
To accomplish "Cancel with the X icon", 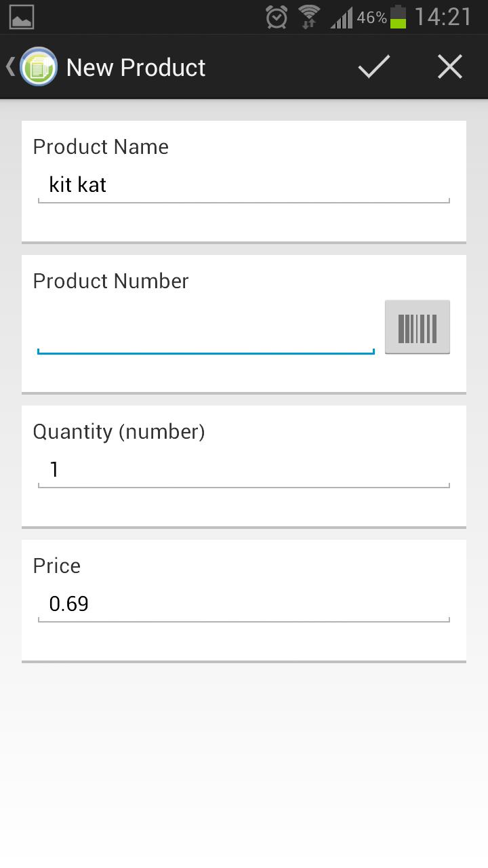I will (450, 66).
